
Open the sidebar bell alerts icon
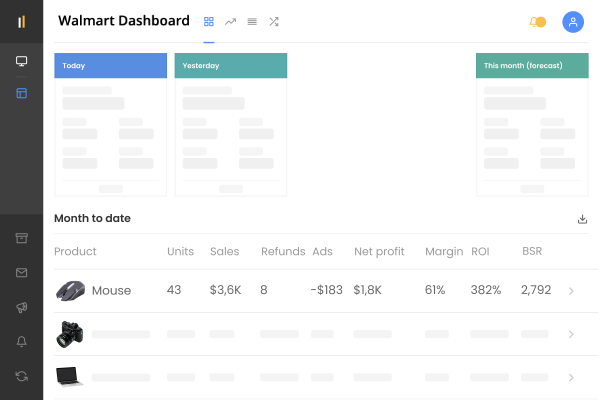(21, 341)
